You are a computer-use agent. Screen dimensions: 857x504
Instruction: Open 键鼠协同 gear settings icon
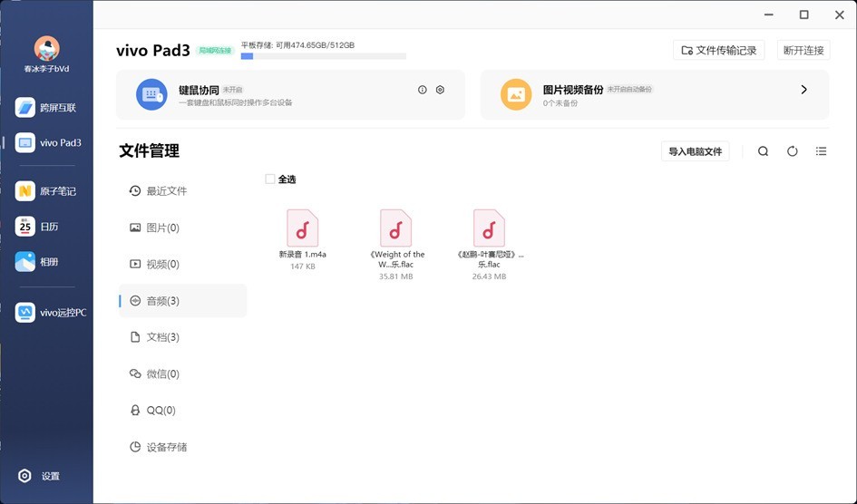pos(440,90)
